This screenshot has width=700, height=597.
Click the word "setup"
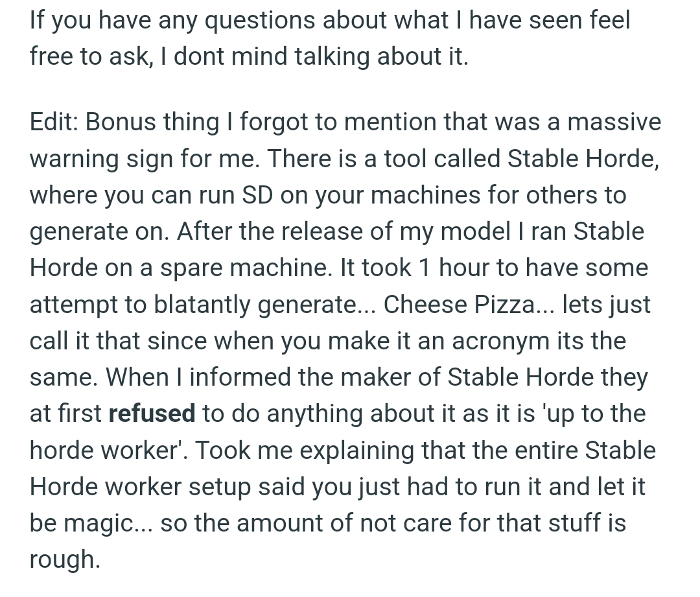[x=220, y=486]
